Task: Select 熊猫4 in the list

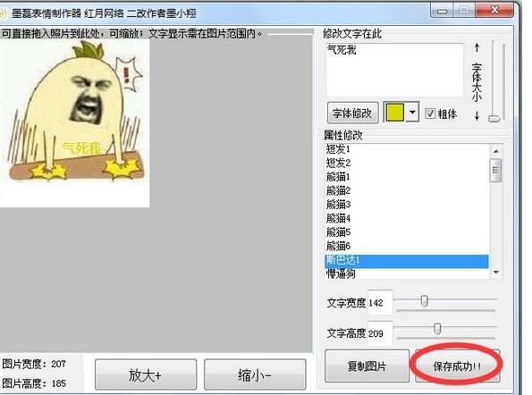Action: 407,218
